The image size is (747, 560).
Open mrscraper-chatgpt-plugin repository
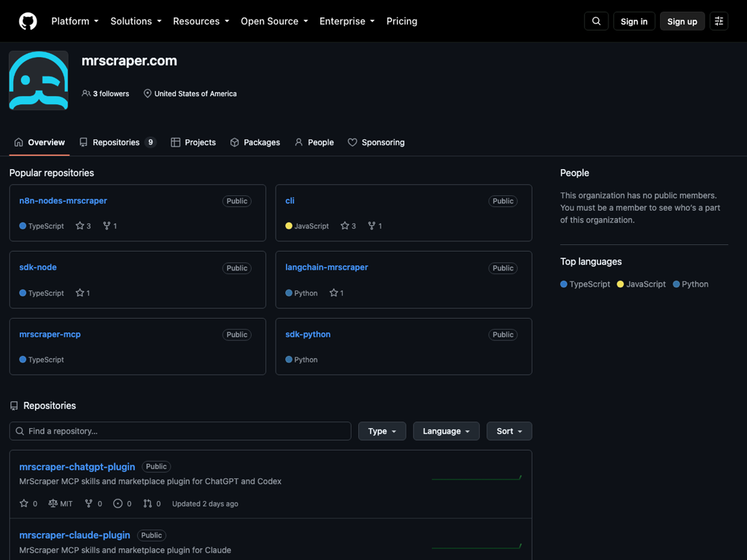pyautogui.click(x=77, y=467)
